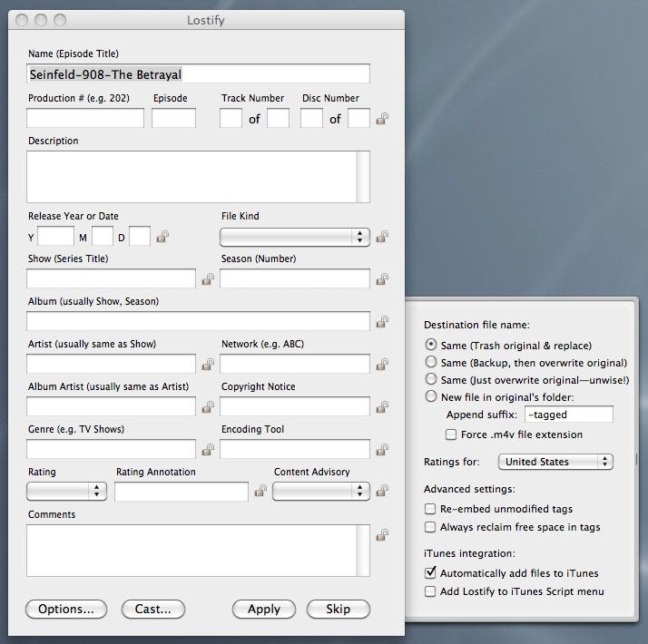Open Ratings for United States dropdown
This screenshot has width=648, height=644.
click(555, 462)
